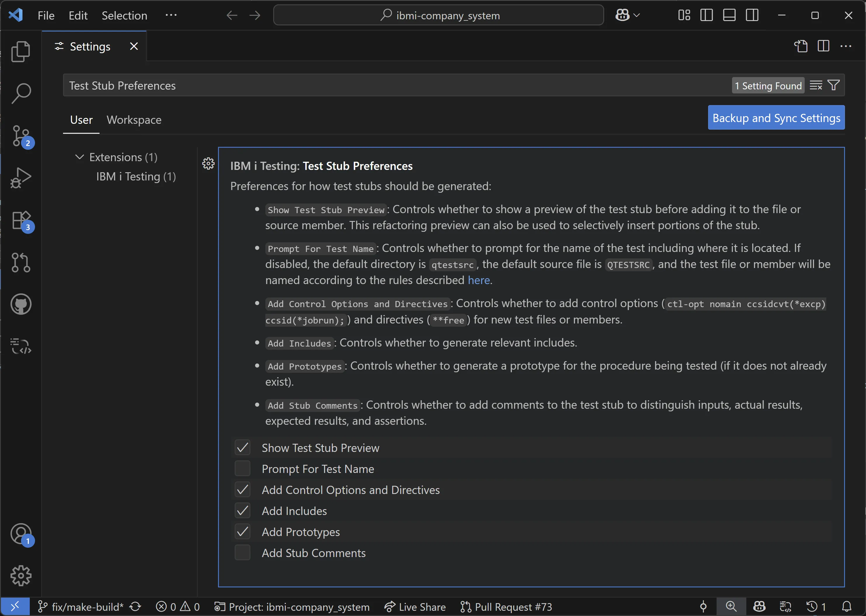Viewport: 866px width, 616px height.
Task: Open Settings JSON file icon
Action: click(801, 46)
